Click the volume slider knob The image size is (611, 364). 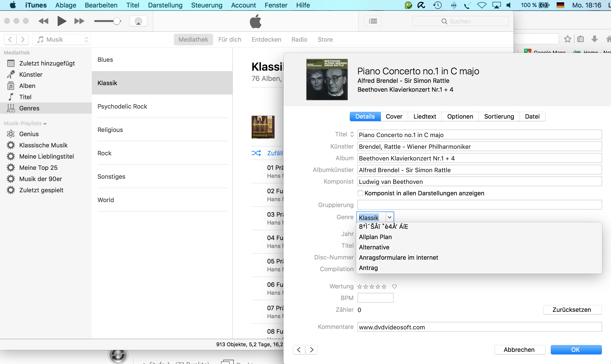[x=117, y=21]
